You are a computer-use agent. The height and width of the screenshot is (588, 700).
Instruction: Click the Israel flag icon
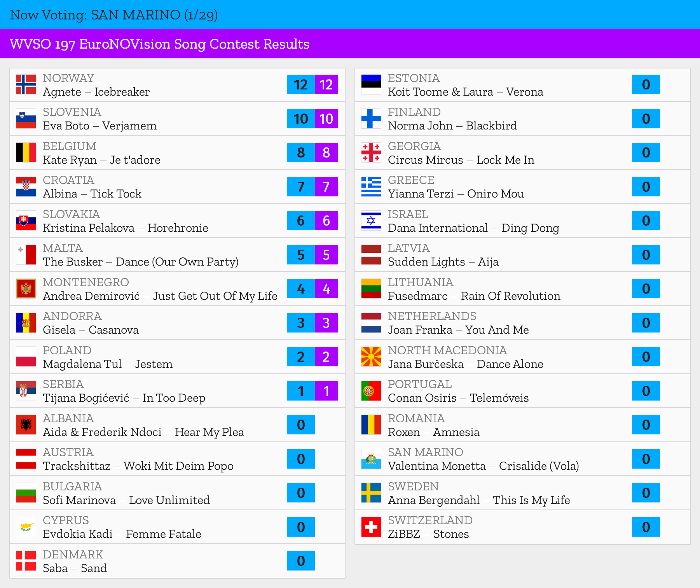pyautogui.click(x=371, y=220)
